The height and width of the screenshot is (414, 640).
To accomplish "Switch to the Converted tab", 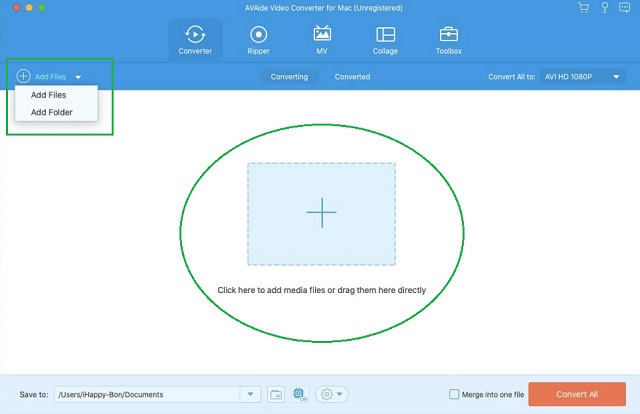I will pyautogui.click(x=352, y=76).
